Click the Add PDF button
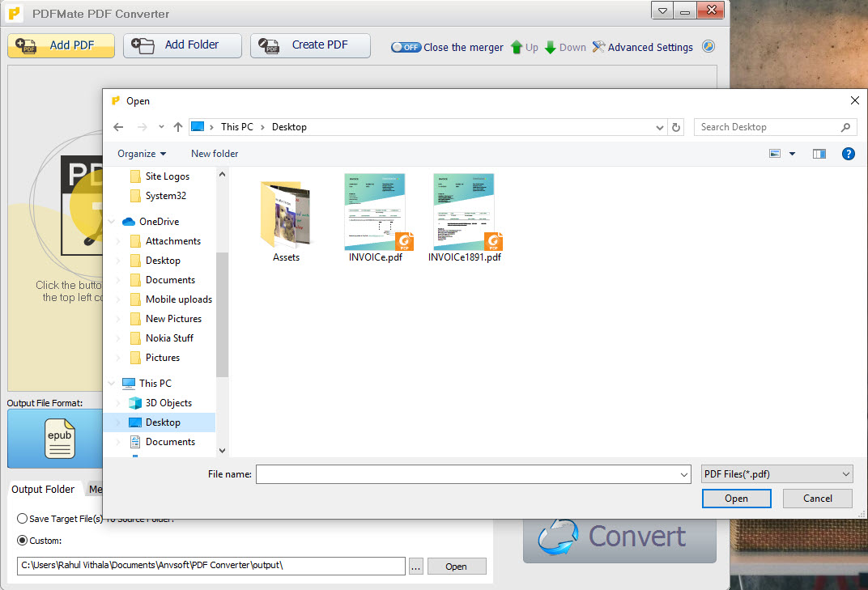This screenshot has width=868, height=590. (x=61, y=45)
